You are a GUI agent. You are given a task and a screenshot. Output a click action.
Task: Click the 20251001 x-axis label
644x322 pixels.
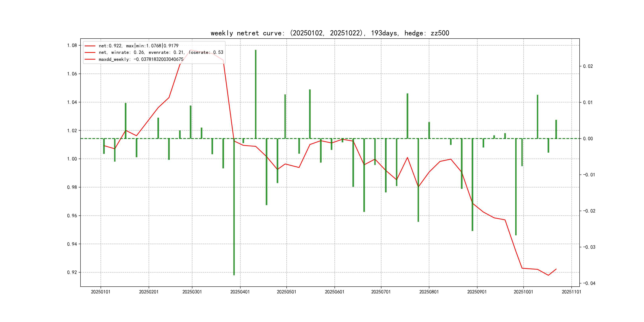523,292
